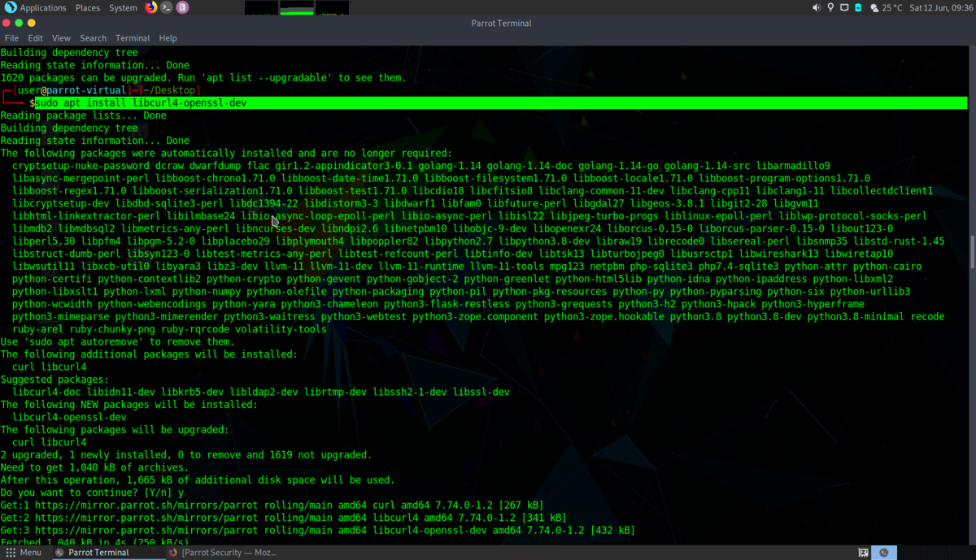Click the Parrot Terminal window title bar text
This screenshot has height=560, width=976.
coord(501,23)
